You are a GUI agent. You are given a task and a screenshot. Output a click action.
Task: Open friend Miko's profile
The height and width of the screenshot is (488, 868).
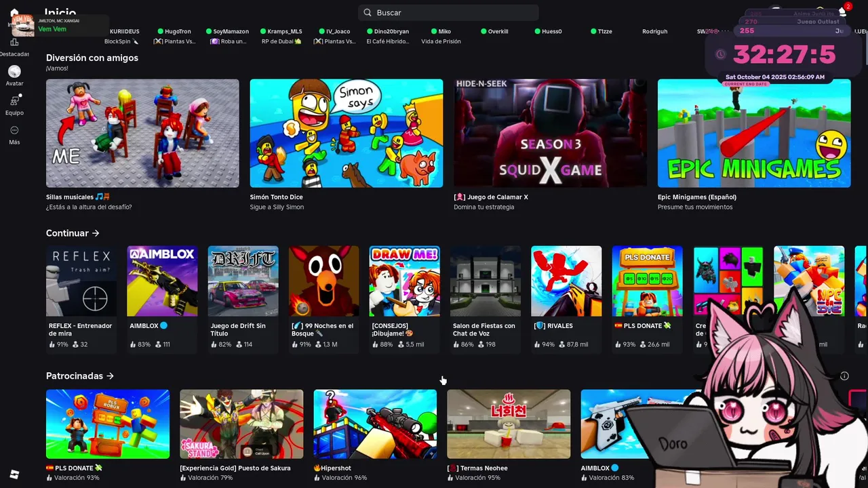(x=441, y=31)
